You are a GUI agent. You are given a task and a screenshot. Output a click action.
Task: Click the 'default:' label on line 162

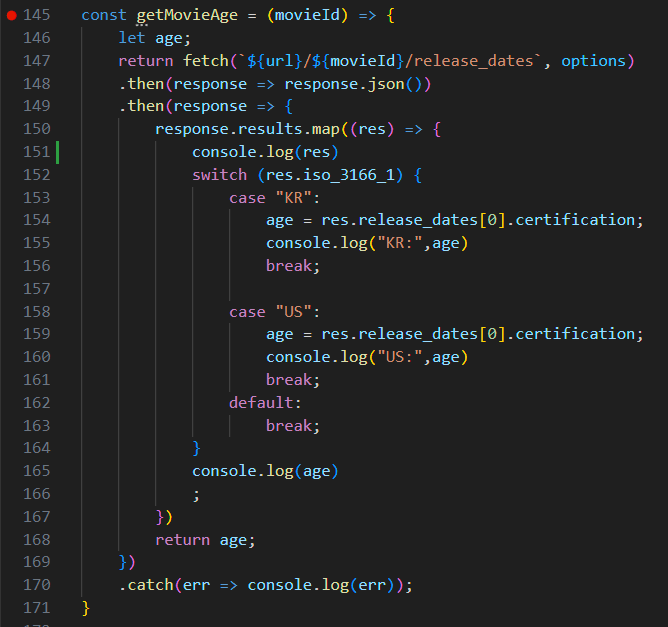(265, 403)
